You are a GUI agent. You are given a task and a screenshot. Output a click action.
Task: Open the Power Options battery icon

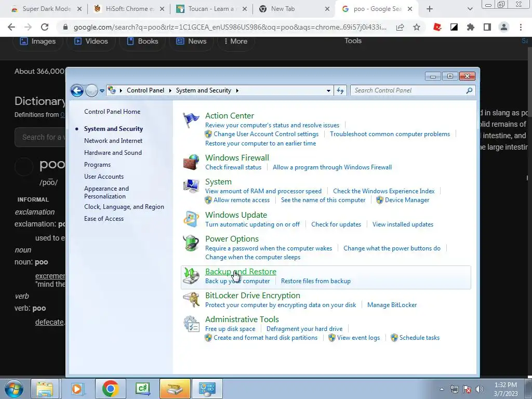(x=191, y=243)
